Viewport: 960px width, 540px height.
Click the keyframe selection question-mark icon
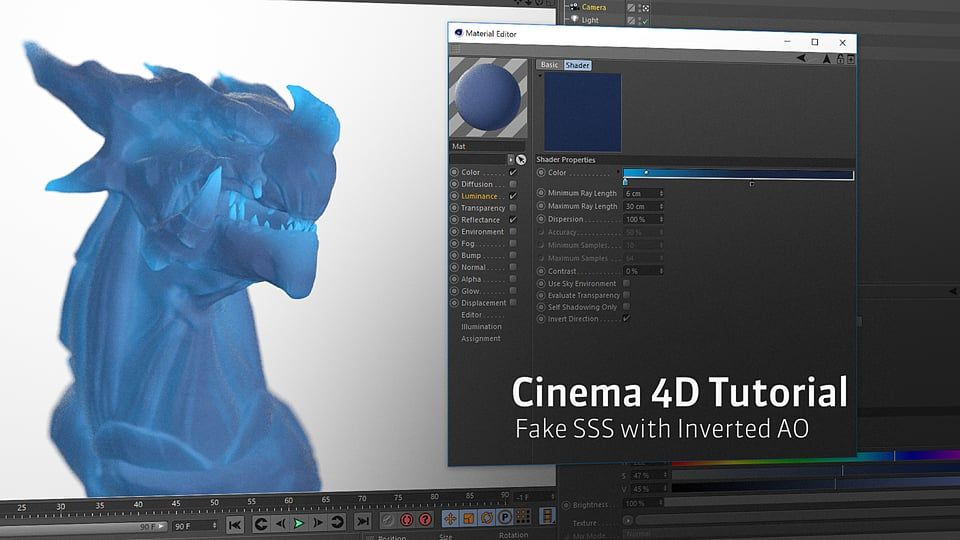coord(426,519)
